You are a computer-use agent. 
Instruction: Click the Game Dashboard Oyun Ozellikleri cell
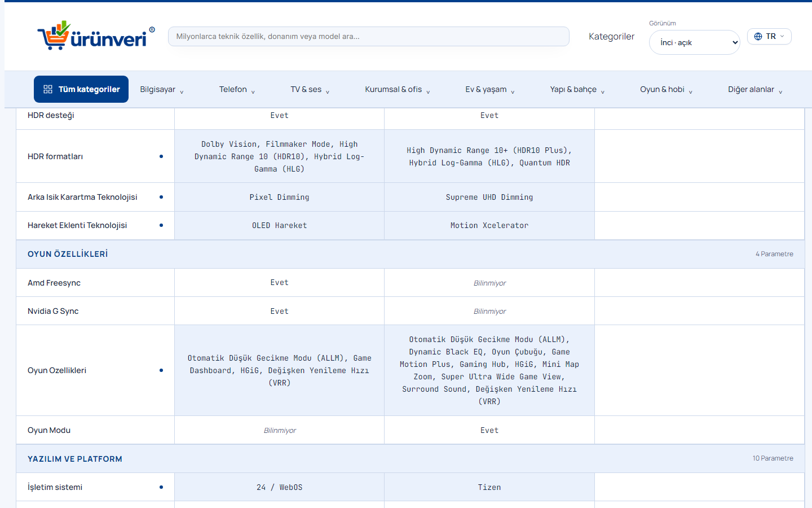click(x=280, y=370)
